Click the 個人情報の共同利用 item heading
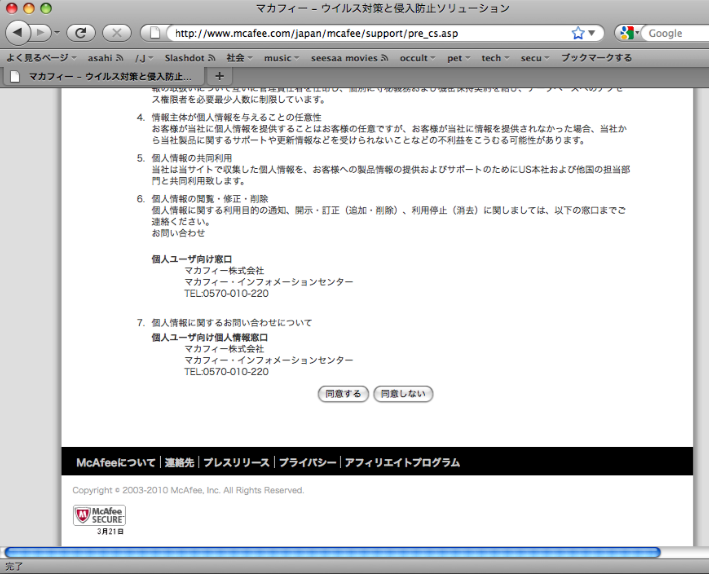The height and width of the screenshot is (574, 709). [192, 158]
